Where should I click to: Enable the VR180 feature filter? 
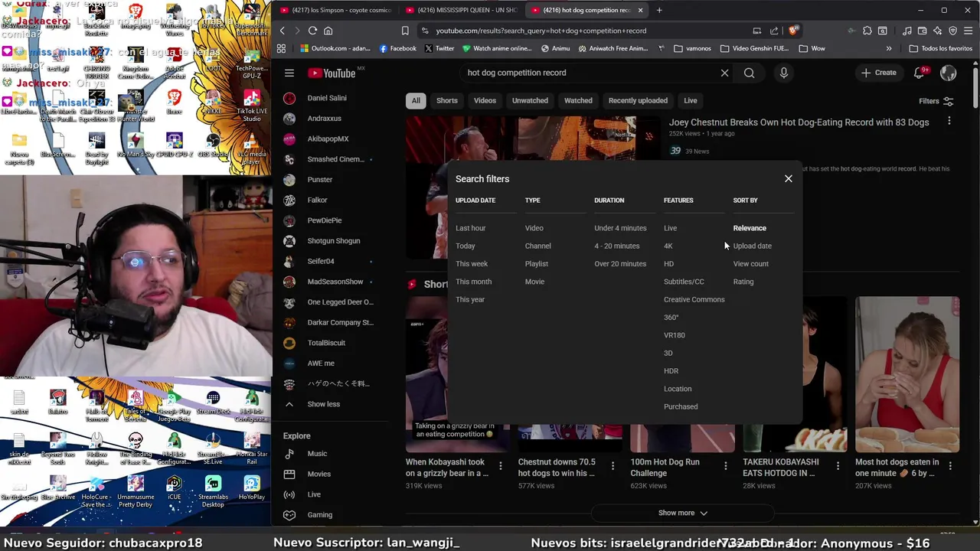coord(674,335)
